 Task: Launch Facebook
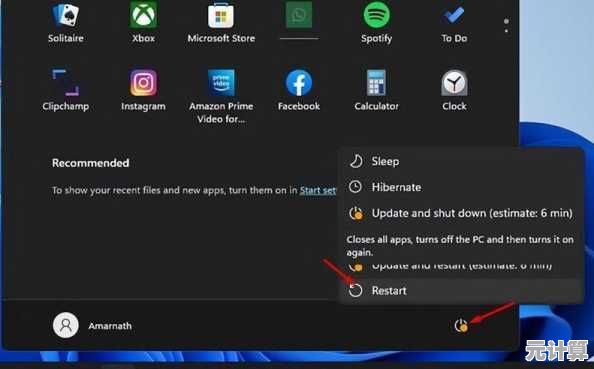299,90
